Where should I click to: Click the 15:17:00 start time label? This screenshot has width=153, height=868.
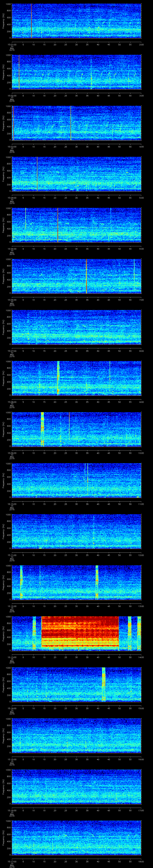coord(12,861)
